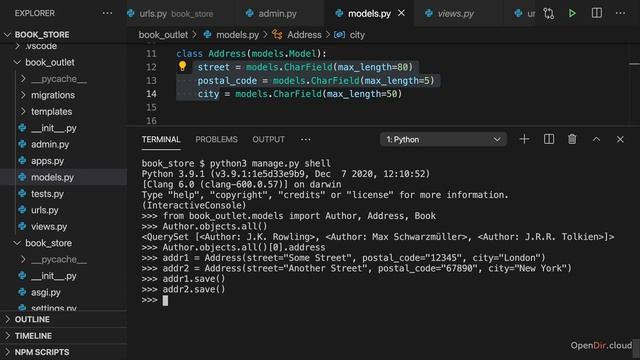640x360 pixels.
Task: Click book_outlet in the breadcrumb
Action: [x=163, y=35]
